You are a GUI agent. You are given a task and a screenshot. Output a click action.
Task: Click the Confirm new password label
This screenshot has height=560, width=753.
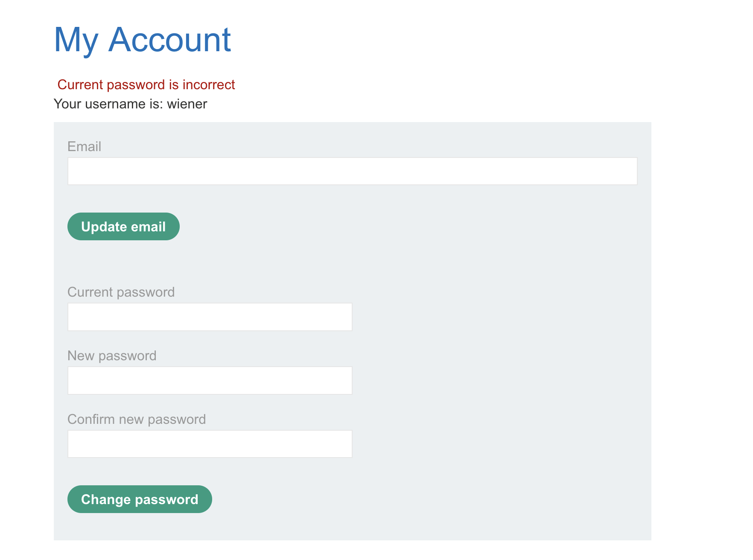137,419
